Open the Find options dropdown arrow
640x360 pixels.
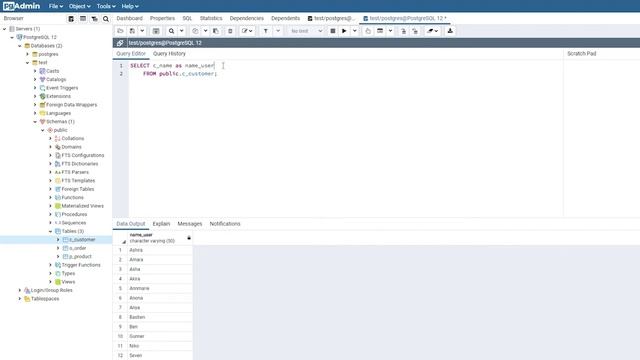coord(182,31)
